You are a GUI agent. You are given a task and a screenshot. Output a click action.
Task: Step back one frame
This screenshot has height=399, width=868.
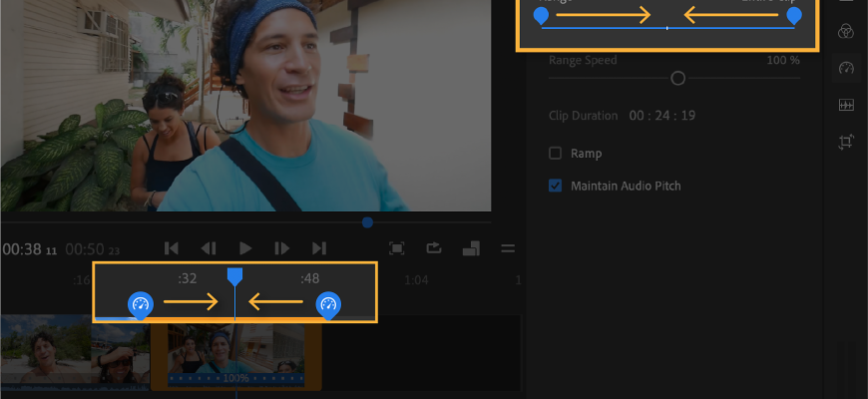point(209,248)
